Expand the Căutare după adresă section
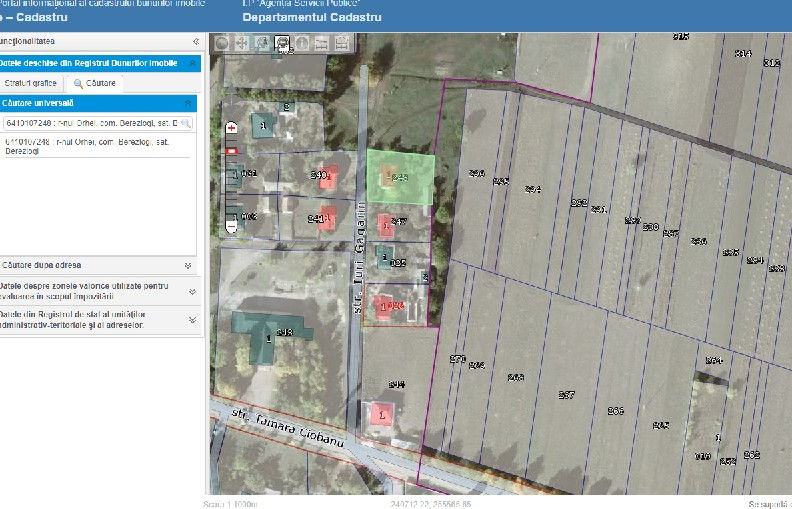Viewport: 792px width, 509px height. coord(188,266)
